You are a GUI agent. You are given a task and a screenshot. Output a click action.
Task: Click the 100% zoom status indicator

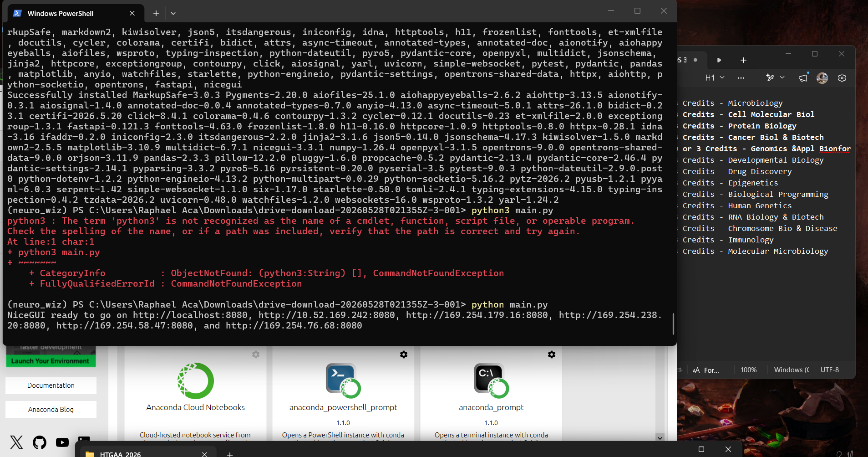coord(749,370)
